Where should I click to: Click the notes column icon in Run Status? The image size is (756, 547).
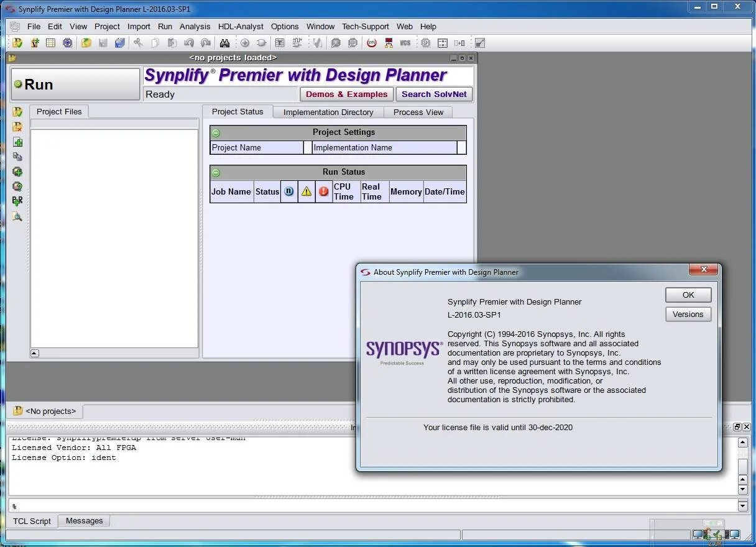pos(289,191)
